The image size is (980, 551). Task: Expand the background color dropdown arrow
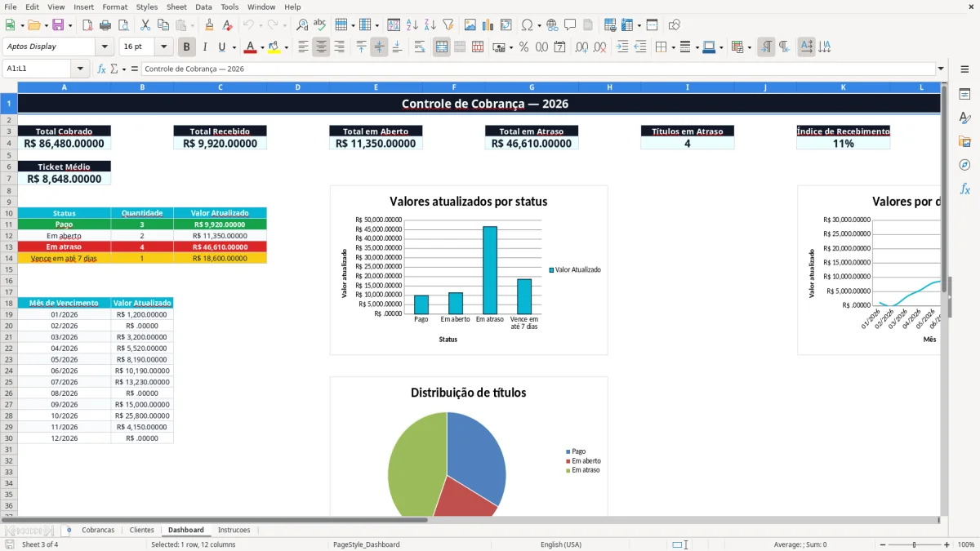(x=286, y=47)
